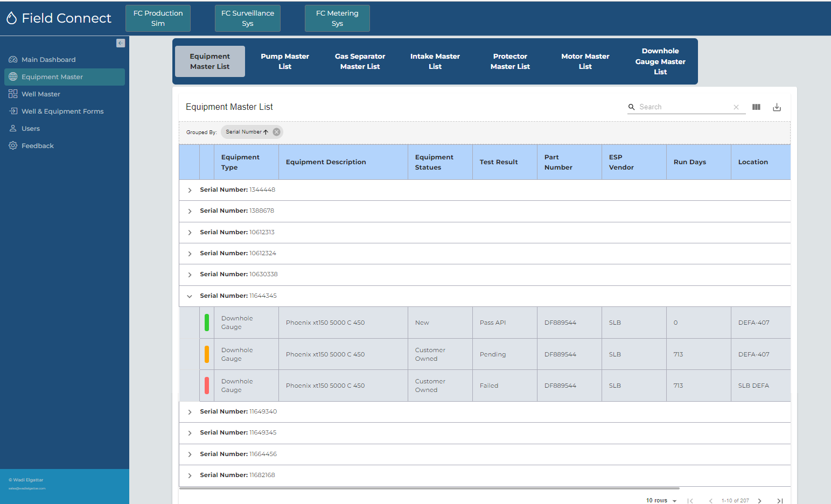The height and width of the screenshot is (504, 831).
Task: Click the orange status indicator on Pending row
Action: pyautogui.click(x=207, y=354)
